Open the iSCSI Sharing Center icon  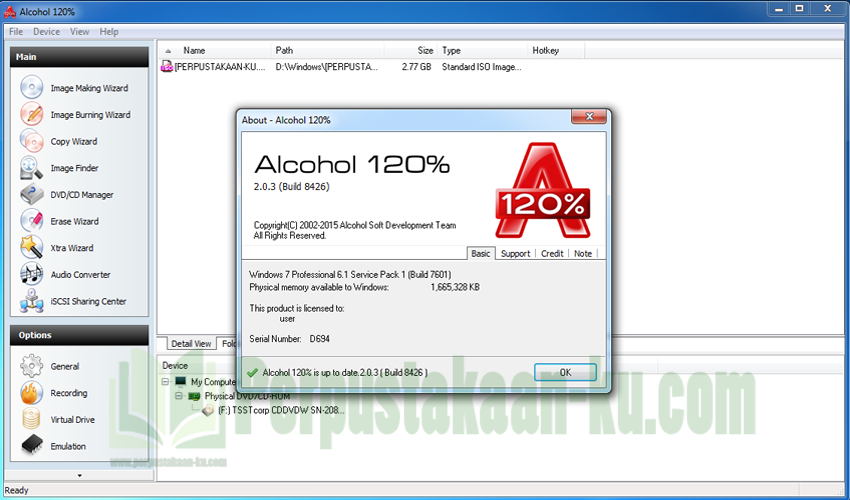click(31, 300)
